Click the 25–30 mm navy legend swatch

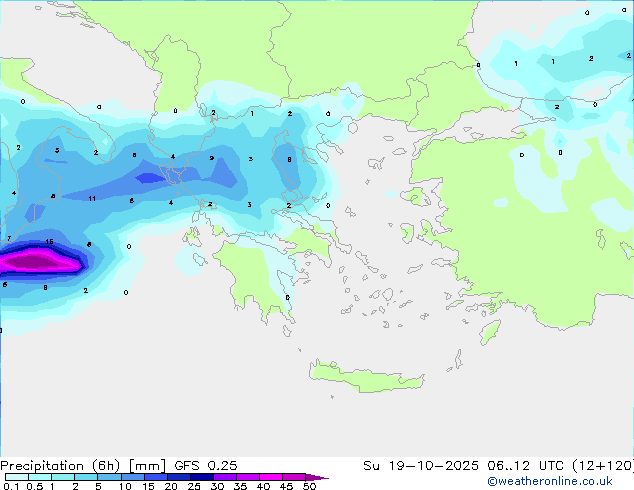[x=202, y=477]
